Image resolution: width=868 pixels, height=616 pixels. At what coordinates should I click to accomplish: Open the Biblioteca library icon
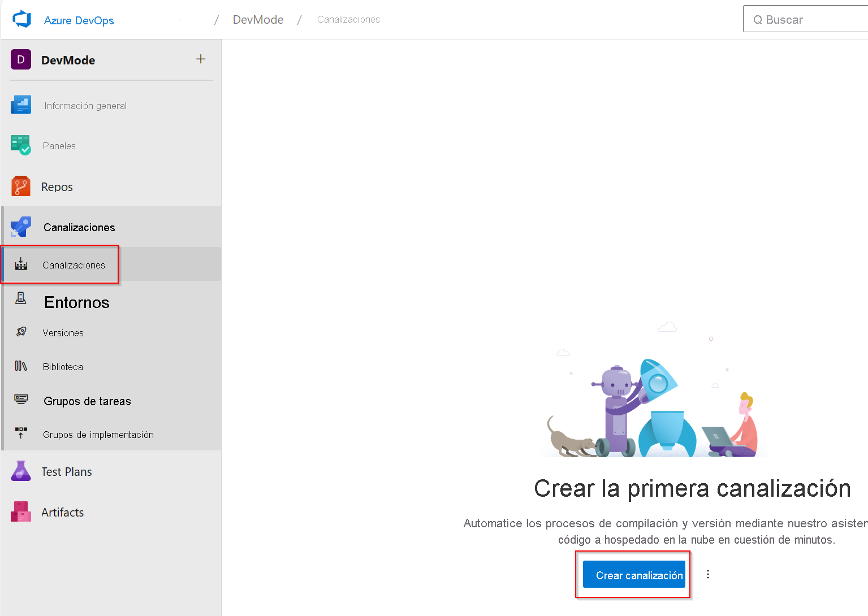(20, 366)
